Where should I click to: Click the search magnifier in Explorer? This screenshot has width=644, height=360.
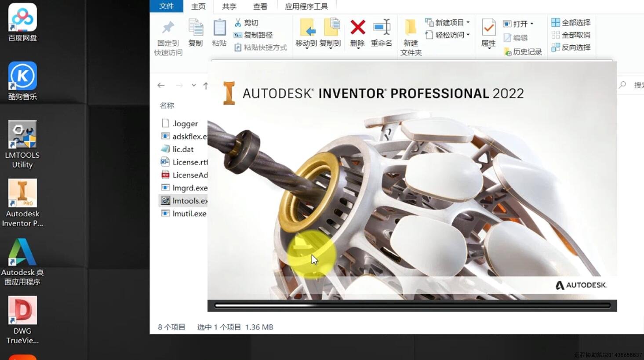coord(622,85)
